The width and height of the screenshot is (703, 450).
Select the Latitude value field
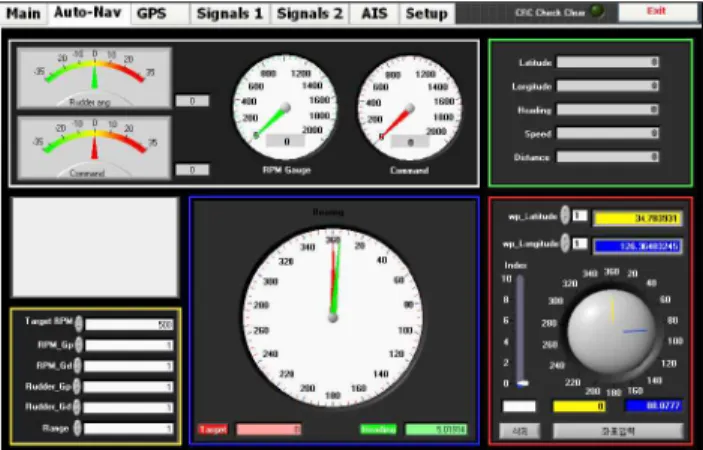click(608, 62)
